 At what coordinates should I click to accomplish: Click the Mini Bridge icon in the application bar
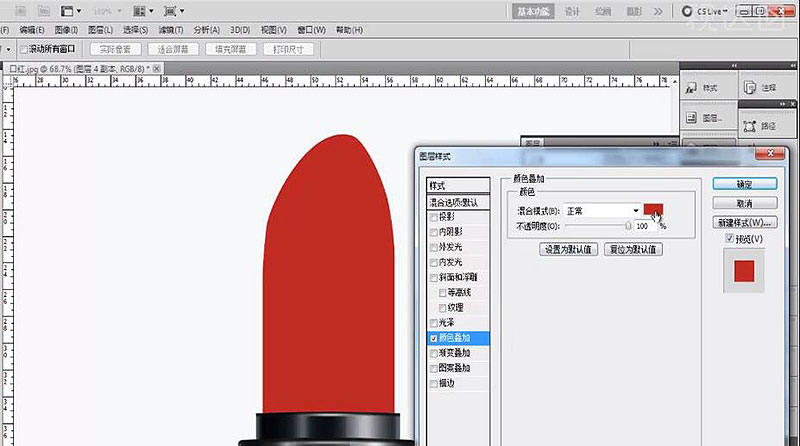(44, 11)
